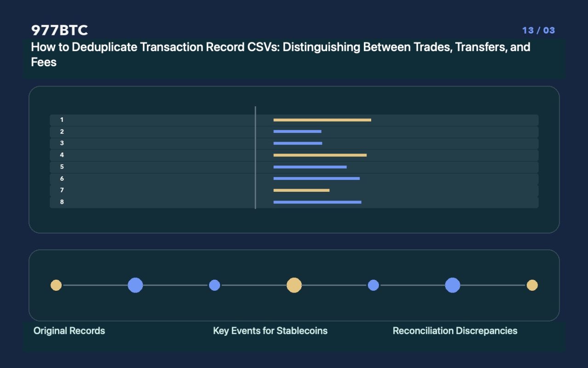Viewport: 588px width, 368px height.
Task: Click the blue bar in row 2
Action: tap(297, 132)
